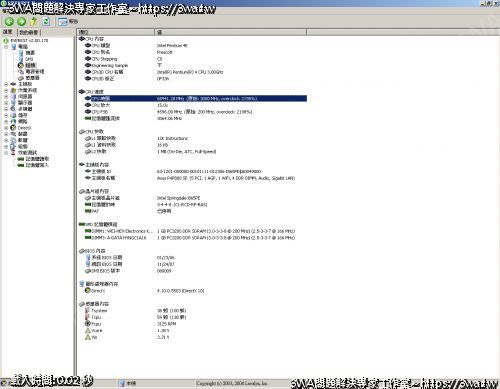Click the Field column header
The width and height of the screenshot is (500, 389).
point(116,32)
